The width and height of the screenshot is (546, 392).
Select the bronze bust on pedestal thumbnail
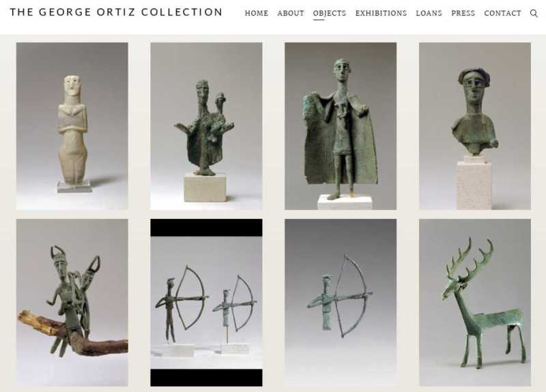coord(475,126)
